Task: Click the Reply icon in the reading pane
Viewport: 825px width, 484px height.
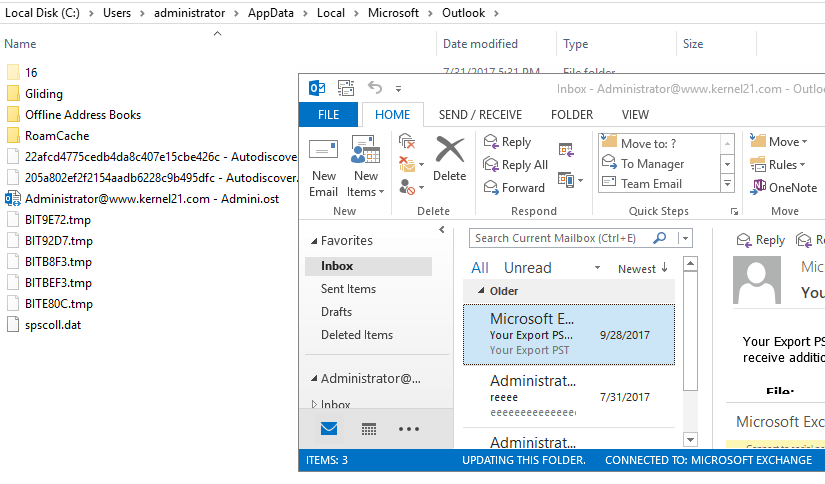Action: [x=744, y=240]
